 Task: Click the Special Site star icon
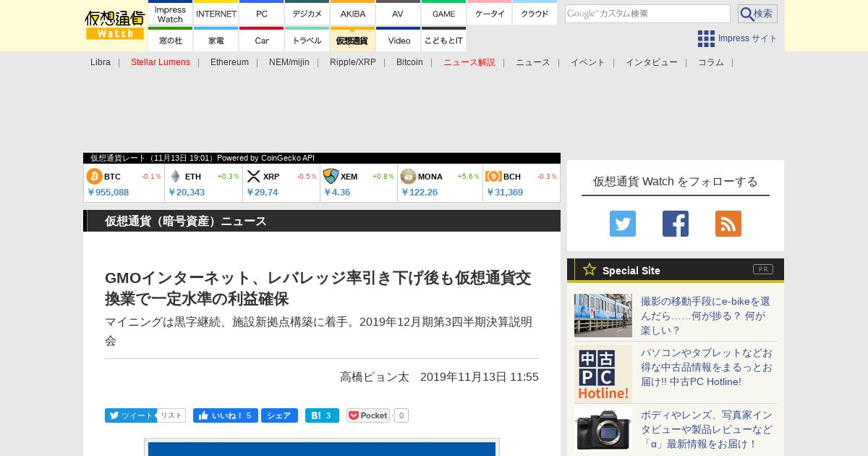point(590,269)
